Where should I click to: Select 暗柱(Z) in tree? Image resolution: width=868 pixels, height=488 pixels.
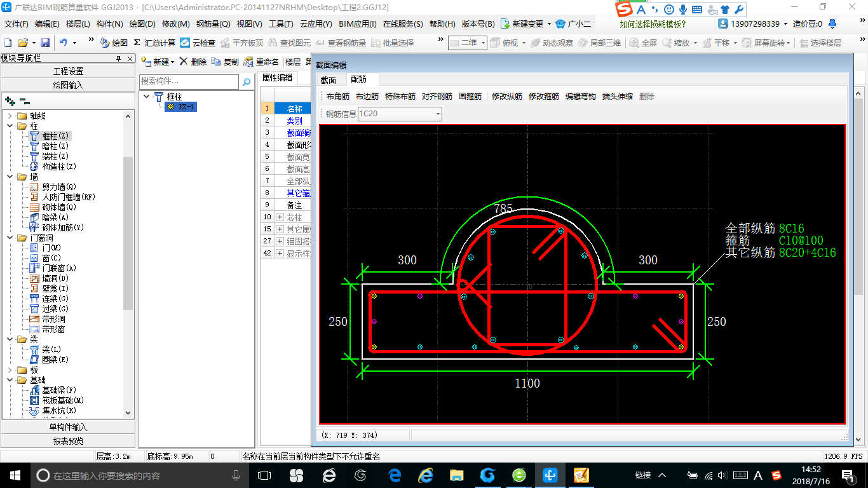pos(55,146)
